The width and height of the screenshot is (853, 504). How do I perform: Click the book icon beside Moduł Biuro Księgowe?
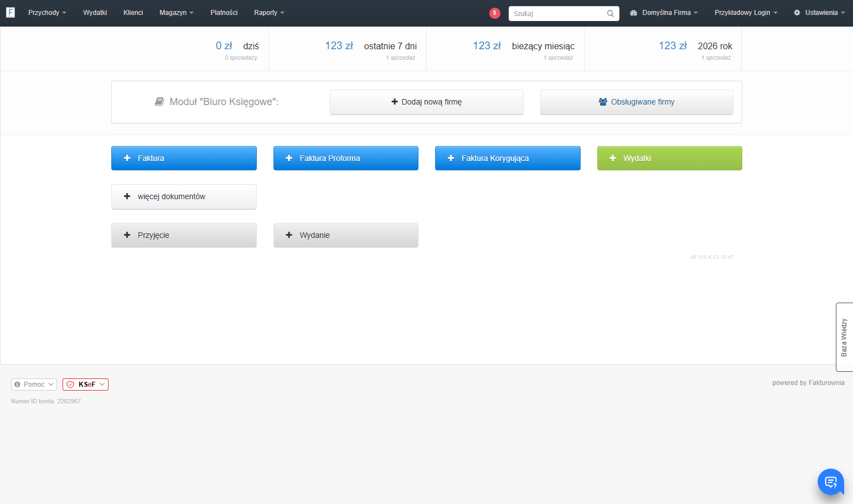[x=159, y=102]
